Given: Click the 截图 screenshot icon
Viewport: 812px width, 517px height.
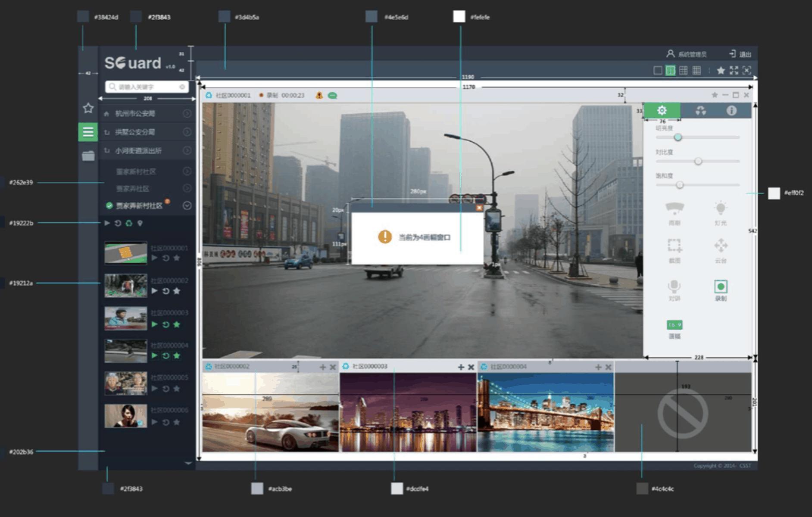Looking at the screenshot, I should click(x=675, y=246).
